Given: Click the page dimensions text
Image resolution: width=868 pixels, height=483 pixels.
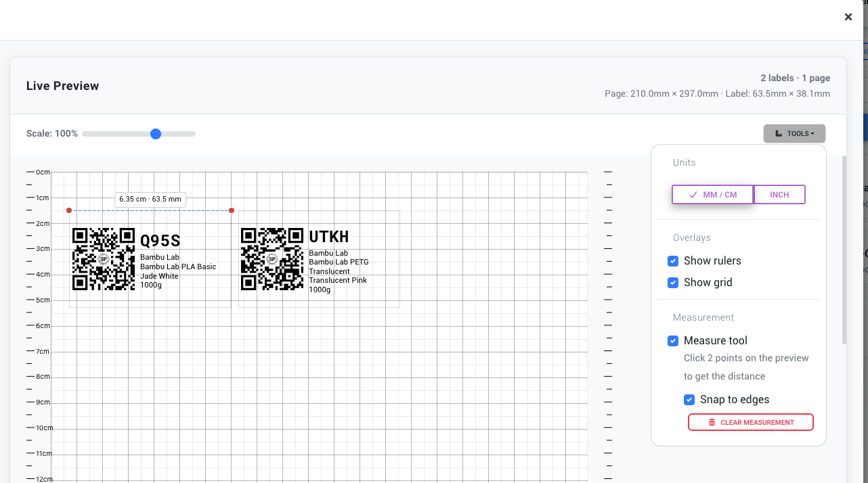Looking at the screenshot, I should coord(717,94).
